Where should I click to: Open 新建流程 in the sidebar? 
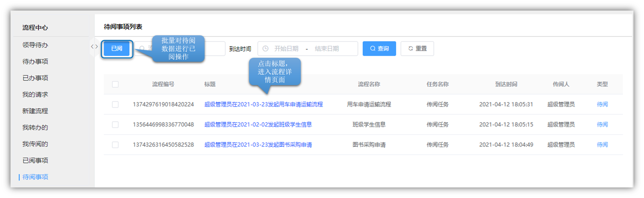point(35,111)
